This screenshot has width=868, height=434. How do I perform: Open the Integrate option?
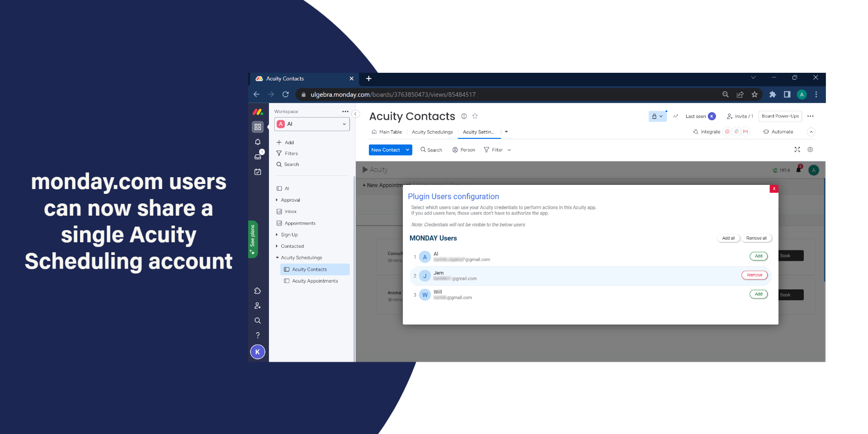(x=707, y=132)
